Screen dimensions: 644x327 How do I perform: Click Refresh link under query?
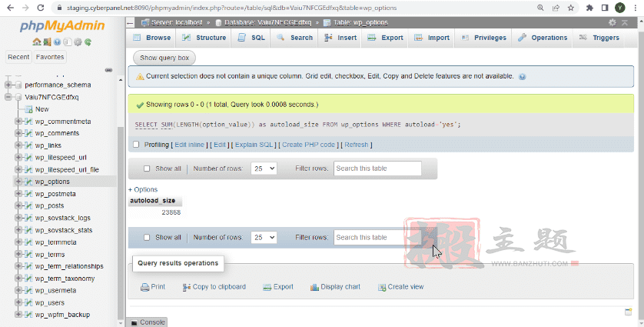click(356, 145)
